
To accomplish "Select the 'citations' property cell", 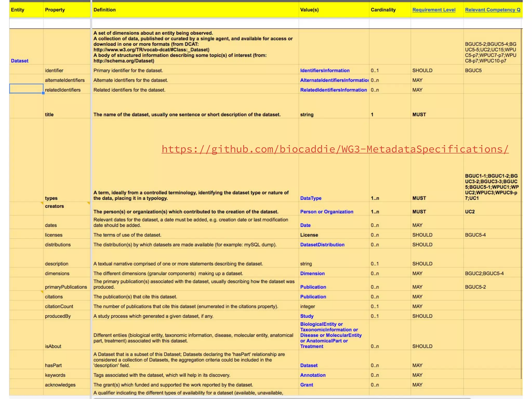I will point(67,296).
